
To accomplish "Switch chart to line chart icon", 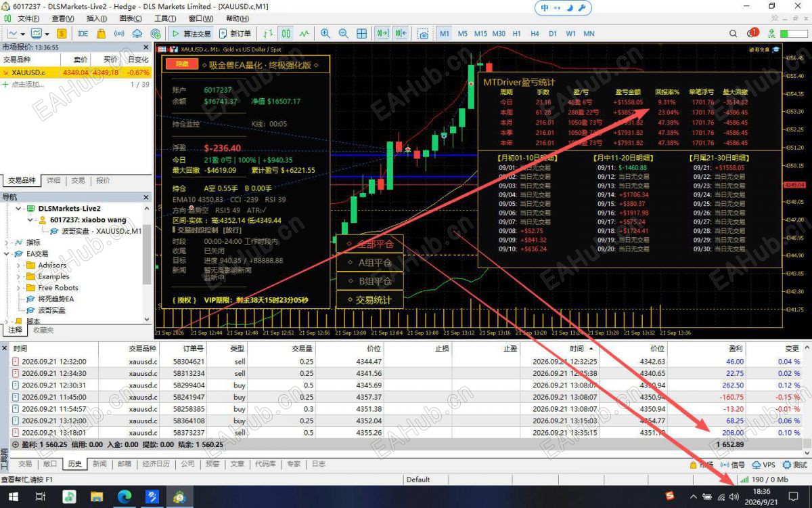I will point(304,33).
